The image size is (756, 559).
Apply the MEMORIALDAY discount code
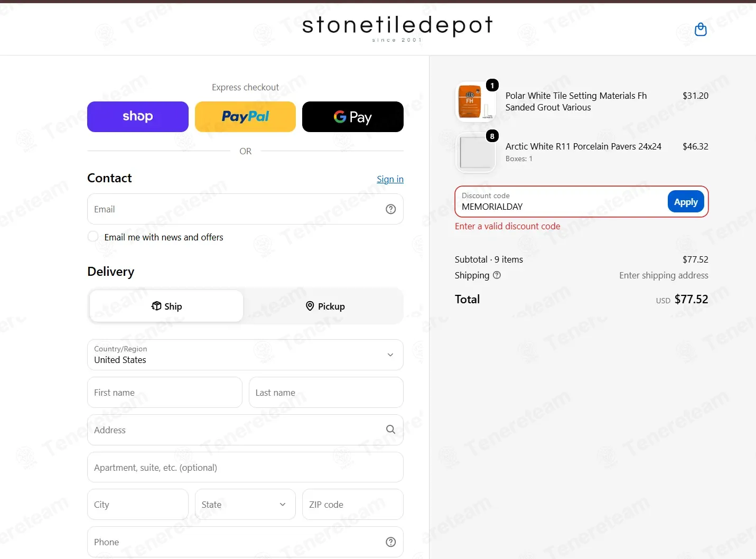pos(686,201)
